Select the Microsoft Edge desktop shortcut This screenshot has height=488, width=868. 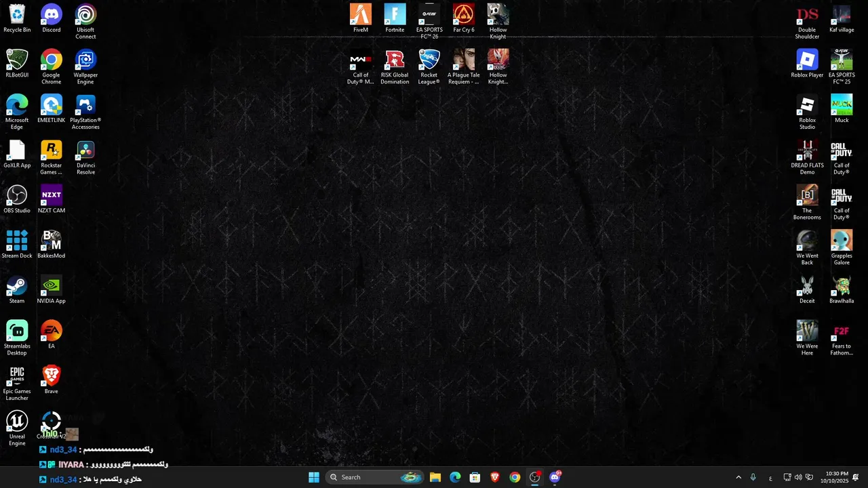pyautogui.click(x=17, y=113)
